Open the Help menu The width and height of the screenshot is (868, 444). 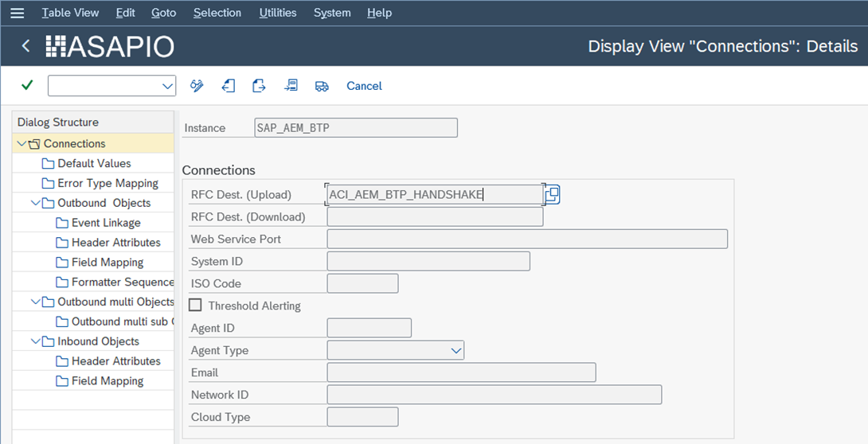coord(379,13)
